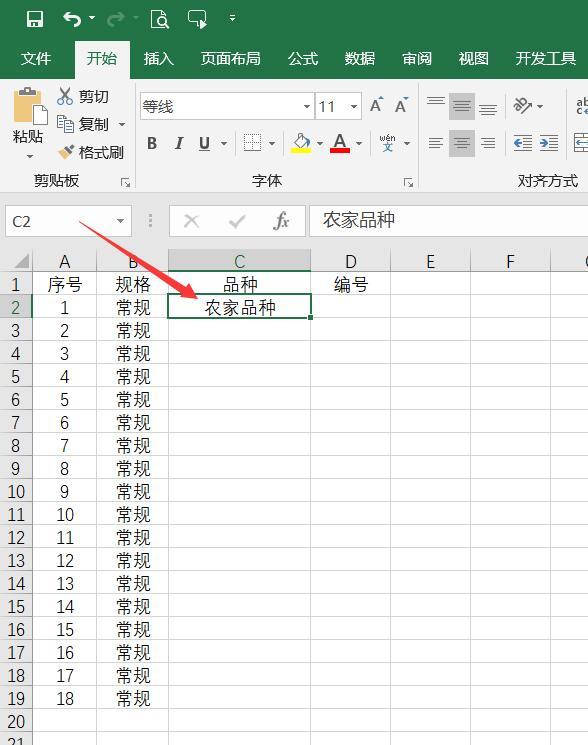Click the Increase Indent icon
Screen dimensions: 588x745
(x=549, y=143)
